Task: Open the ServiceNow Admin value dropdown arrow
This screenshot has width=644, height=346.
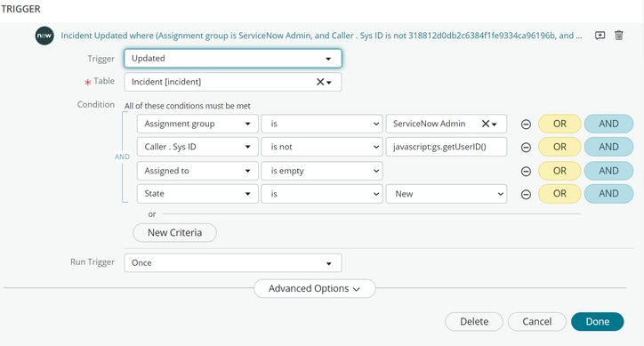Action: [495, 125]
